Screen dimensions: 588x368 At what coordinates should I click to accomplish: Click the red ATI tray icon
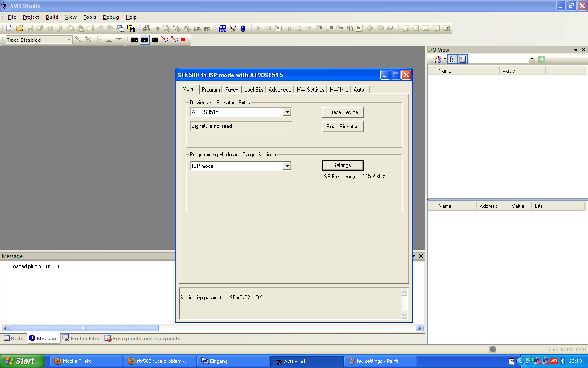tap(554, 361)
